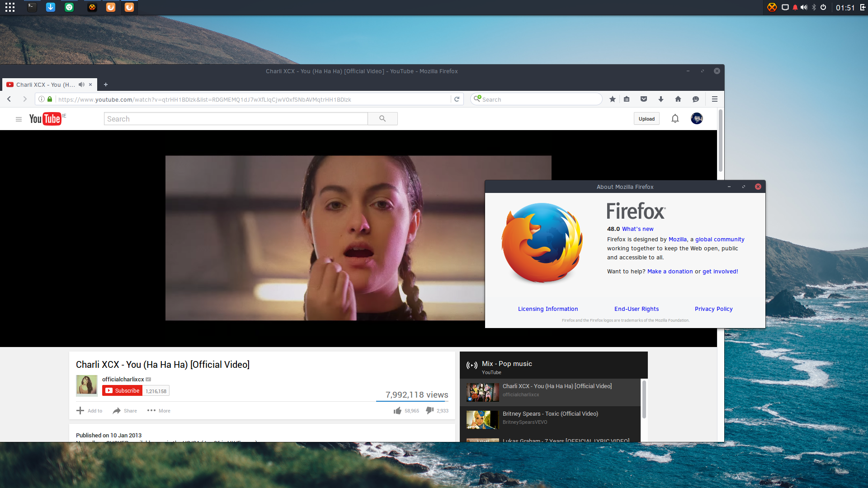Like the video with thumbs up

coord(397,411)
